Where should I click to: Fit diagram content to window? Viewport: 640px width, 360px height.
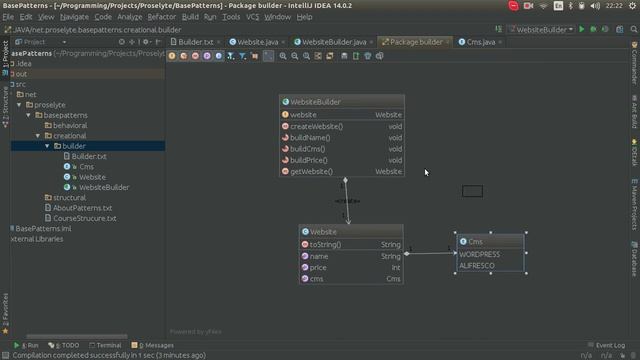318,56
